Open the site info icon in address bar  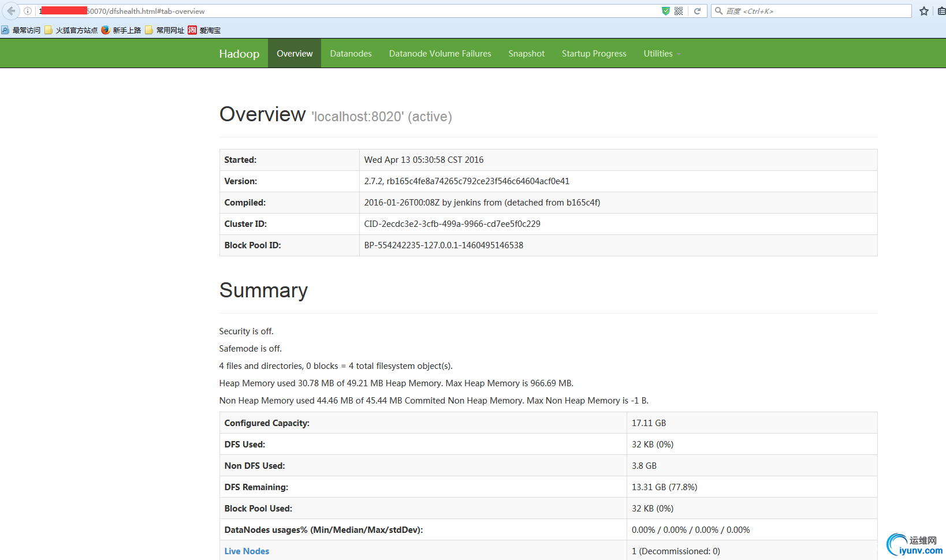28,11
